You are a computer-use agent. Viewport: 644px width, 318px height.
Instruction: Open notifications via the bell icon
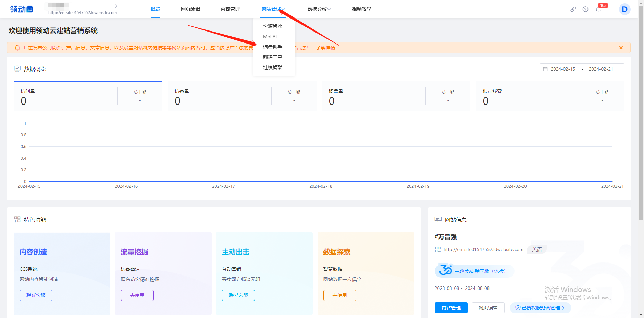[x=598, y=9]
